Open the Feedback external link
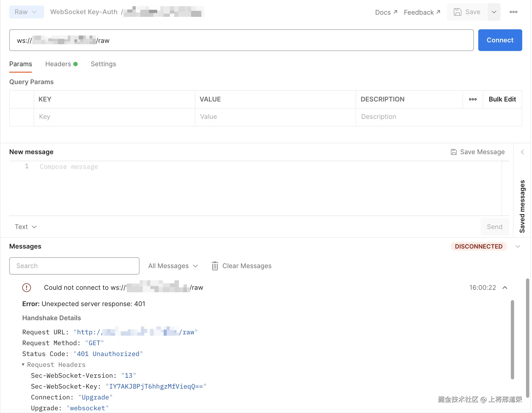Image resolution: width=532 pixels, height=413 pixels. (422, 12)
